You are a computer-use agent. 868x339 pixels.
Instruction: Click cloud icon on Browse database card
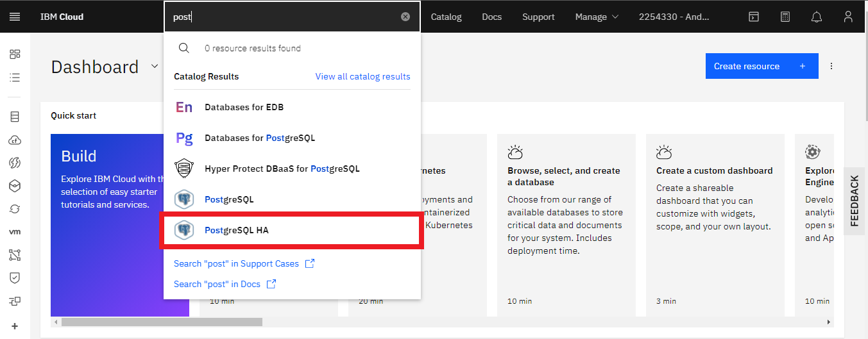(x=515, y=153)
